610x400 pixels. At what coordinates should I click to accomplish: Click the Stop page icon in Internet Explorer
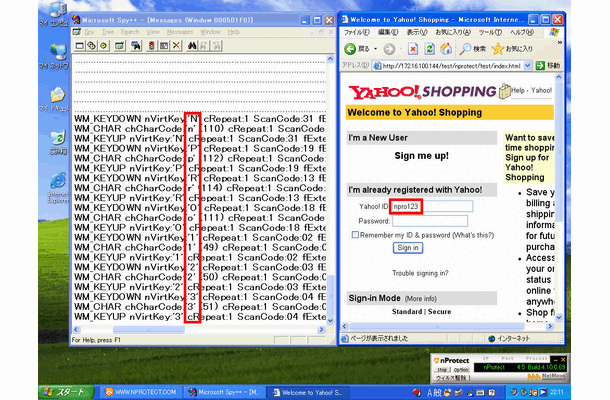pyautogui.click(x=413, y=49)
